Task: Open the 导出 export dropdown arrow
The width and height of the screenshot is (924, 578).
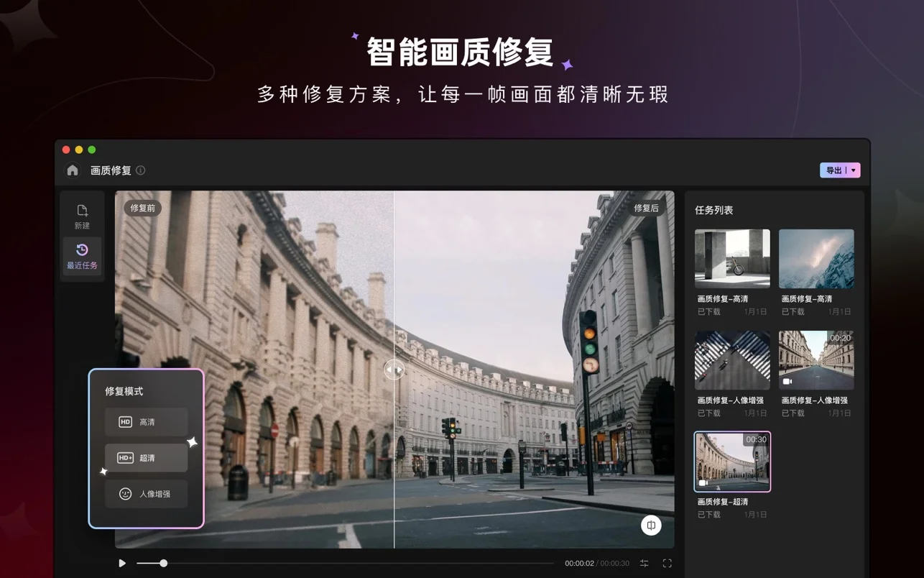Action: (853, 170)
